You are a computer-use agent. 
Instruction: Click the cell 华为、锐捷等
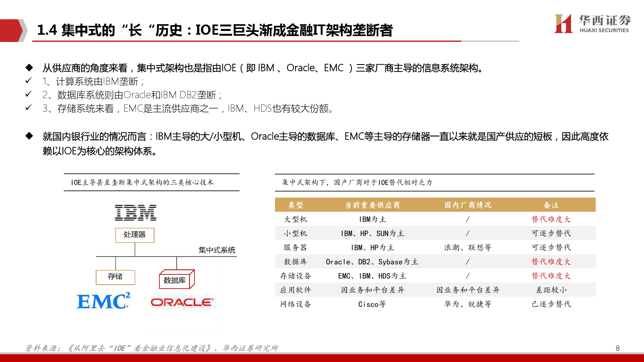point(468,304)
